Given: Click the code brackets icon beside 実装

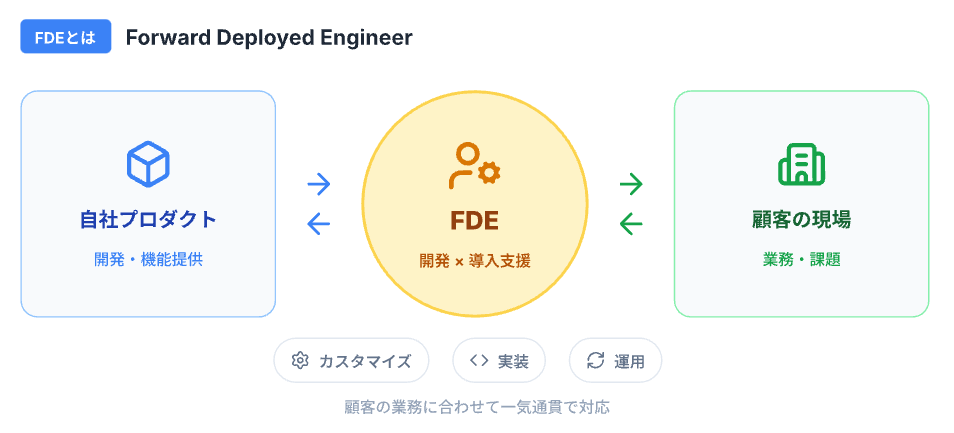Looking at the screenshot, I should click(479, 361).
